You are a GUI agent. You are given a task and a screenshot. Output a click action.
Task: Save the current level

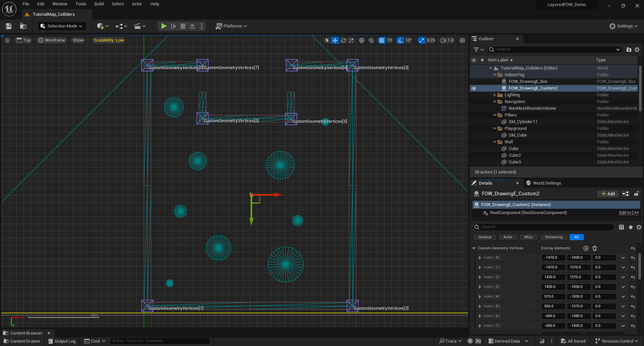point(9,26)
